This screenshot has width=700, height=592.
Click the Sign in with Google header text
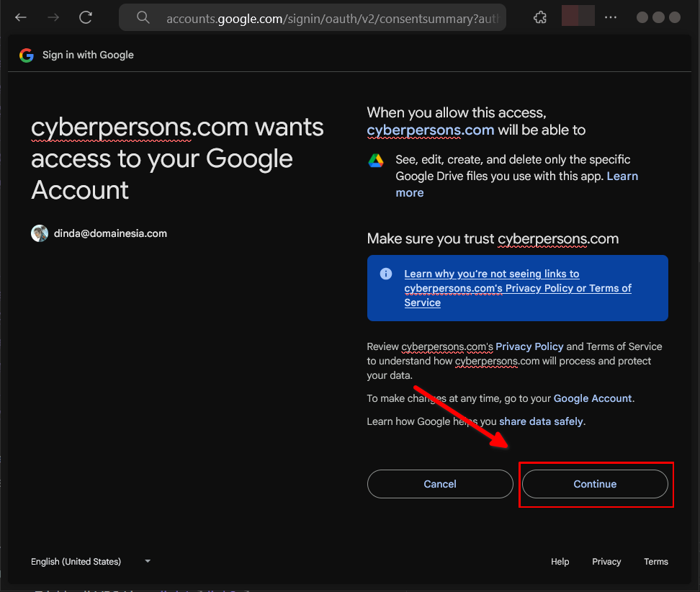[x=88, y=55]
